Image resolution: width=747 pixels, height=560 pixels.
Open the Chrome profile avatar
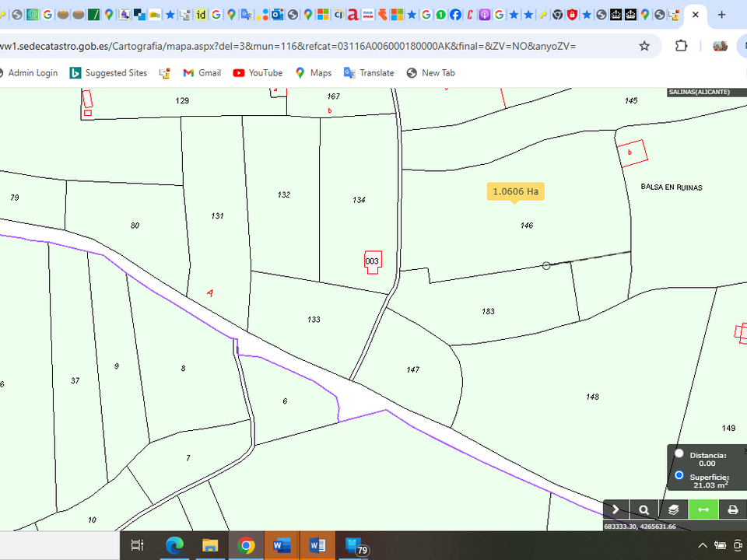click(x=720, y=46)
